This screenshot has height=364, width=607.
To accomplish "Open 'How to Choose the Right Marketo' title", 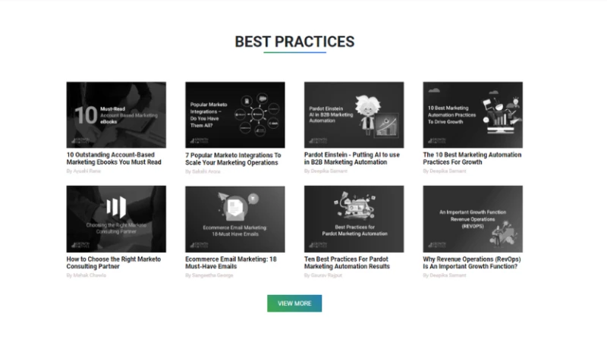I will tap(114, 262).
